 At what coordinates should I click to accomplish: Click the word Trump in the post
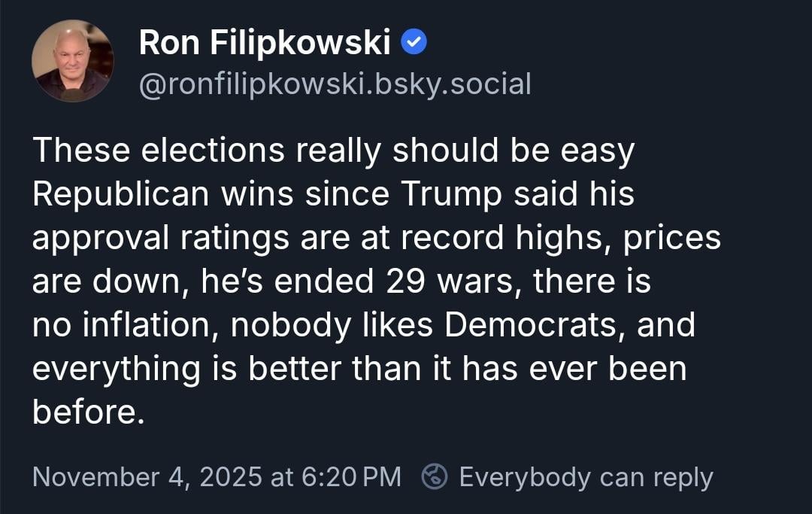[450, 194]
